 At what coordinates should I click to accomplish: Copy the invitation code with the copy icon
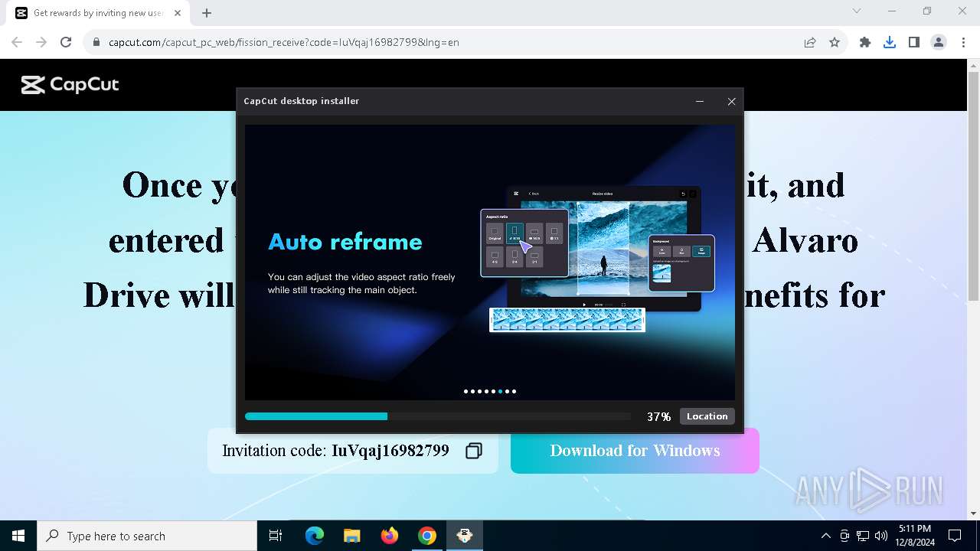point(474,451)
